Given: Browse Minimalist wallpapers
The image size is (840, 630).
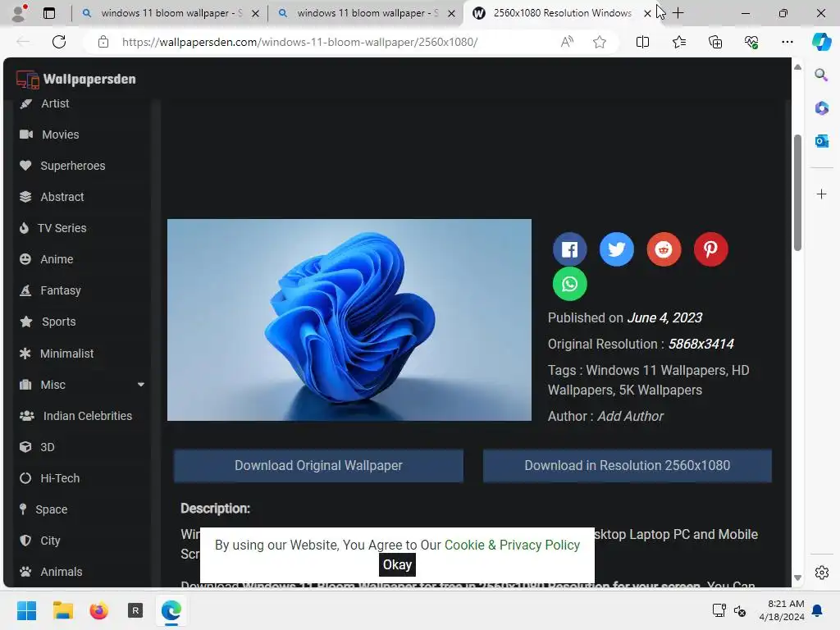Looking at the screenshot, I should [x=57, y=354].
